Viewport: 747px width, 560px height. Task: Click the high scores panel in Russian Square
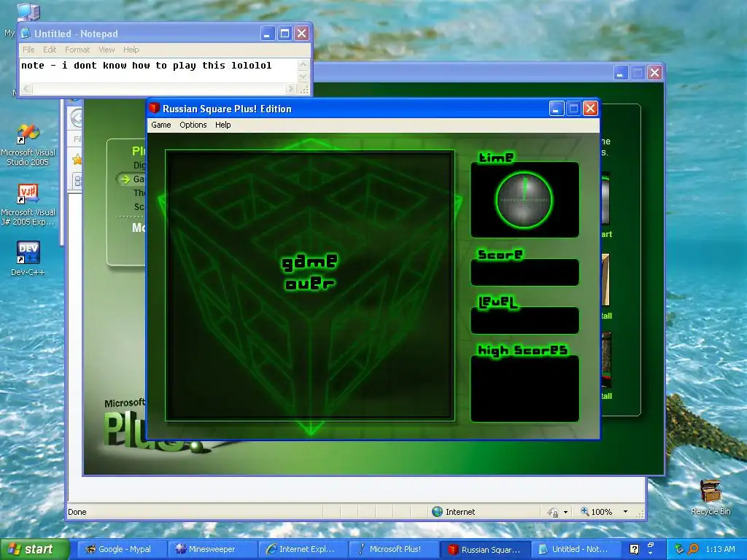525,389
